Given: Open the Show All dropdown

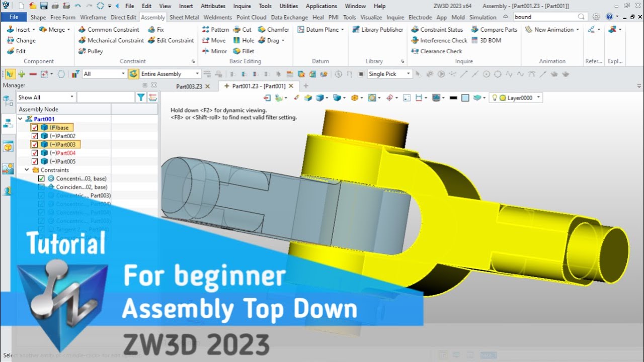Looking at the screenshot, I should (x=46, y=98).
